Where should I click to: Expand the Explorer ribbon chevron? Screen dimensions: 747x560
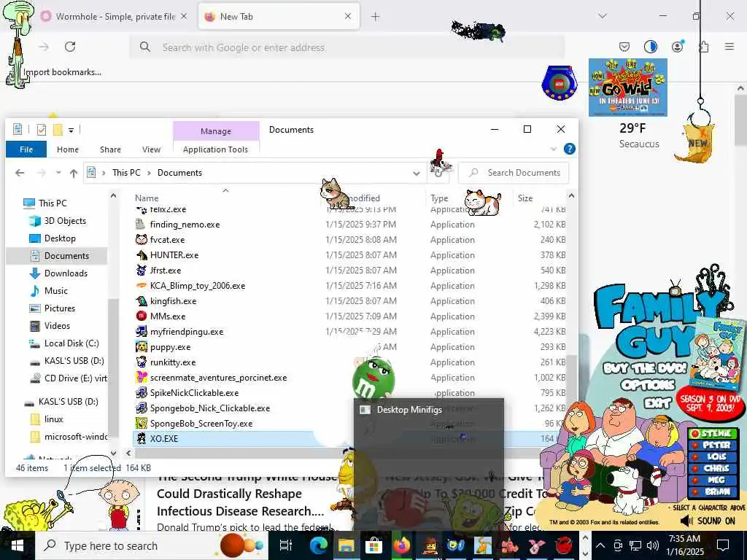[x=554, y=149]
